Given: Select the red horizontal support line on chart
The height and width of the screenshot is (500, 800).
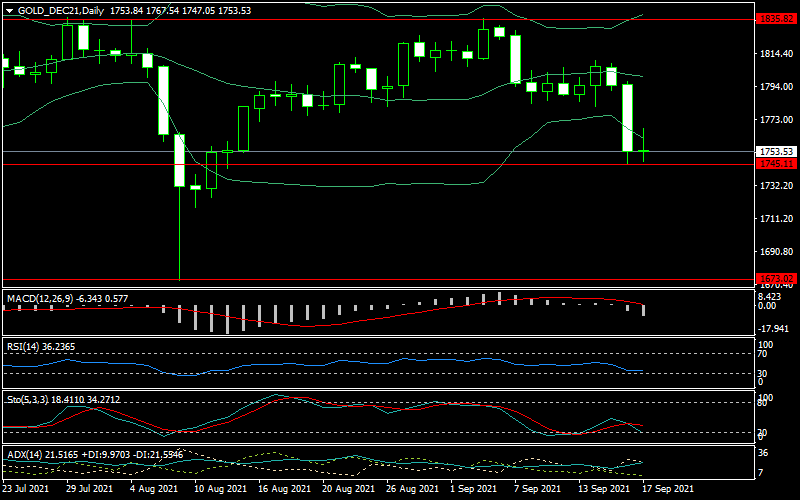Looking at the screenshot, I should [400, 163].
